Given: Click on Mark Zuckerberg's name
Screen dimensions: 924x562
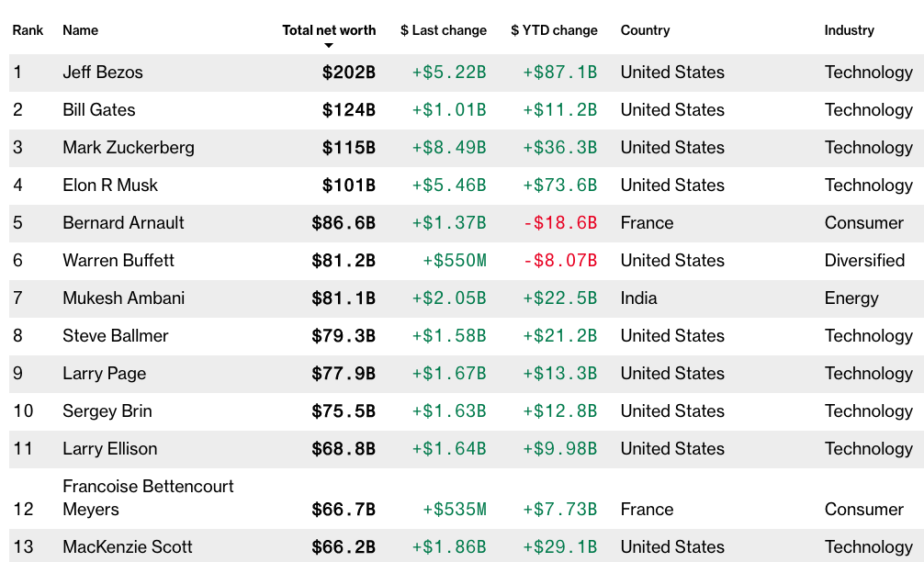Looking at the screenshot, I should pos(129,148).
